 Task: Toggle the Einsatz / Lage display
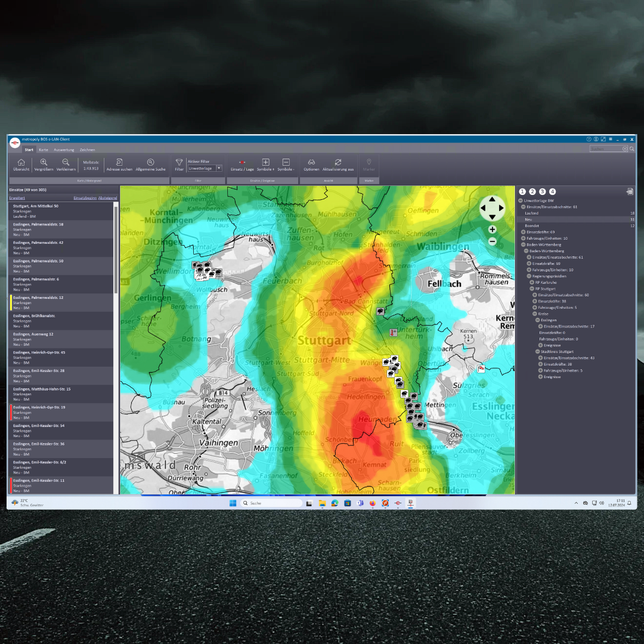tap(242, 163)
